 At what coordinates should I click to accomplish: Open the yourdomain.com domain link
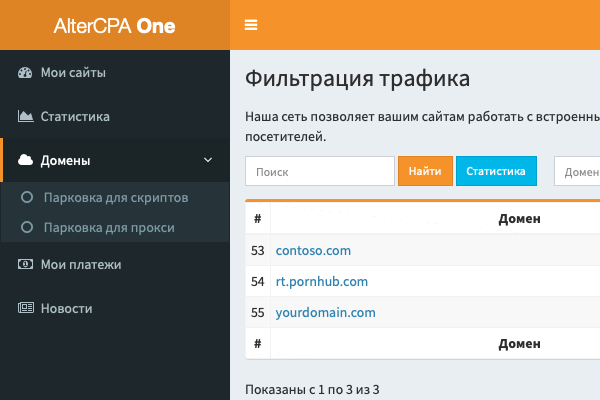(325, 312)
